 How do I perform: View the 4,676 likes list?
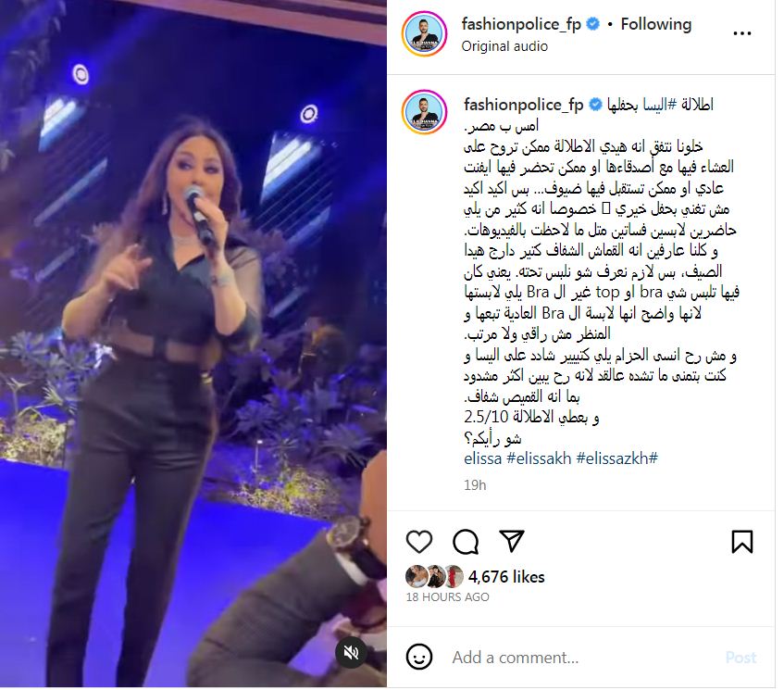click(506, 577)
